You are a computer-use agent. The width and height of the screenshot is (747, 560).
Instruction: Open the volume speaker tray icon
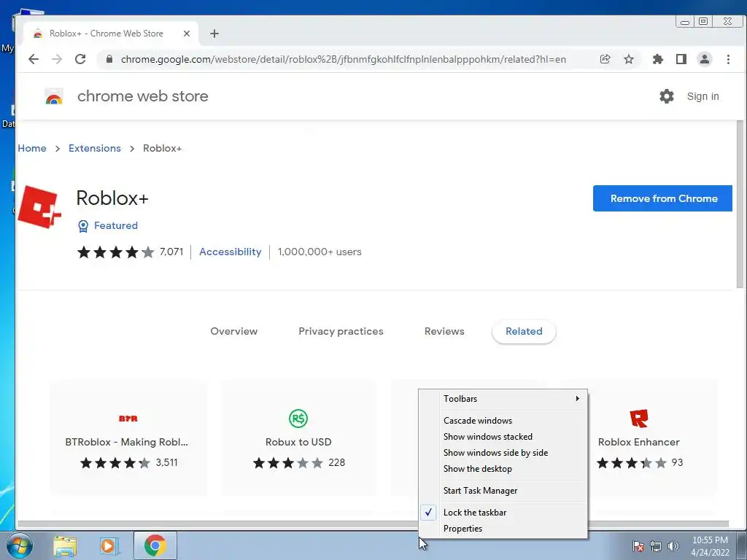click(673, 547)
